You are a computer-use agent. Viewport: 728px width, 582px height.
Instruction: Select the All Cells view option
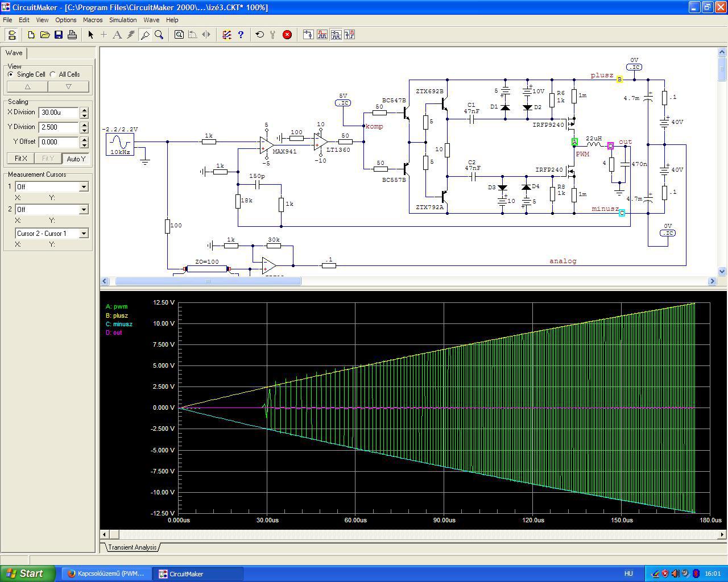(x=53, y=74)
